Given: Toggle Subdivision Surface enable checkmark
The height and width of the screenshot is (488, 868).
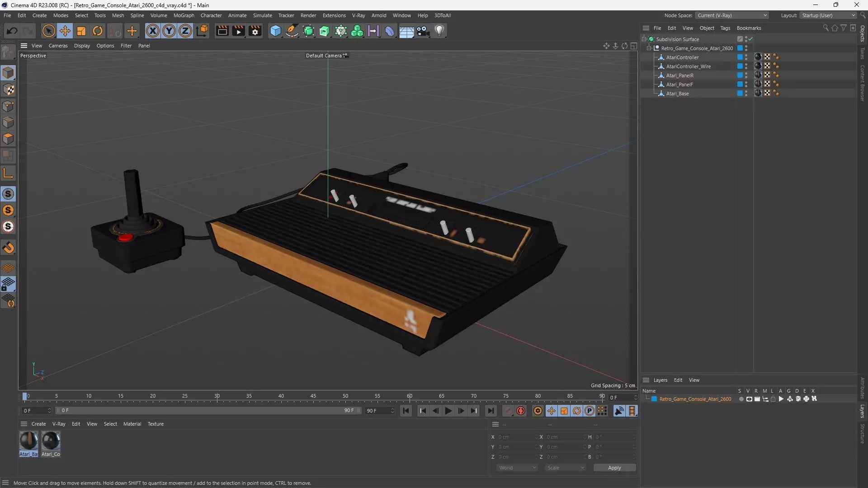Looking at the screenshot, I should pyautogui.click(x=750, y=39).
